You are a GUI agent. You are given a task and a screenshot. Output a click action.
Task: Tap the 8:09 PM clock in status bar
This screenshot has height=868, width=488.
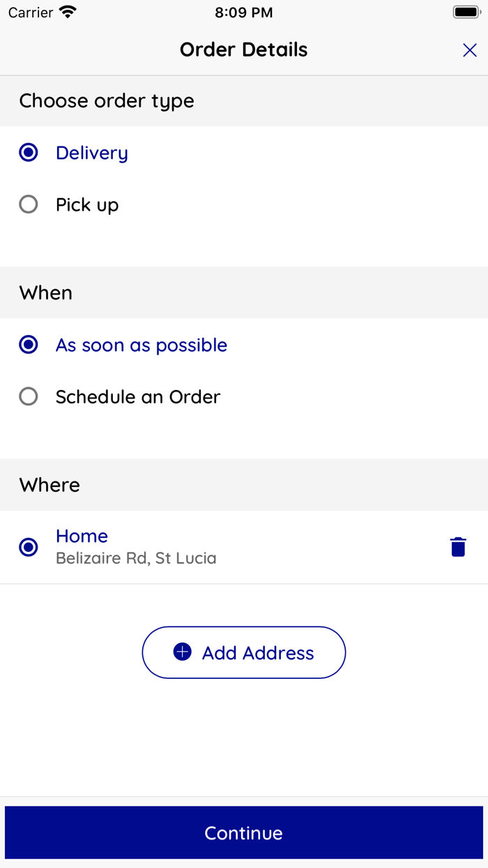(243, 13)
